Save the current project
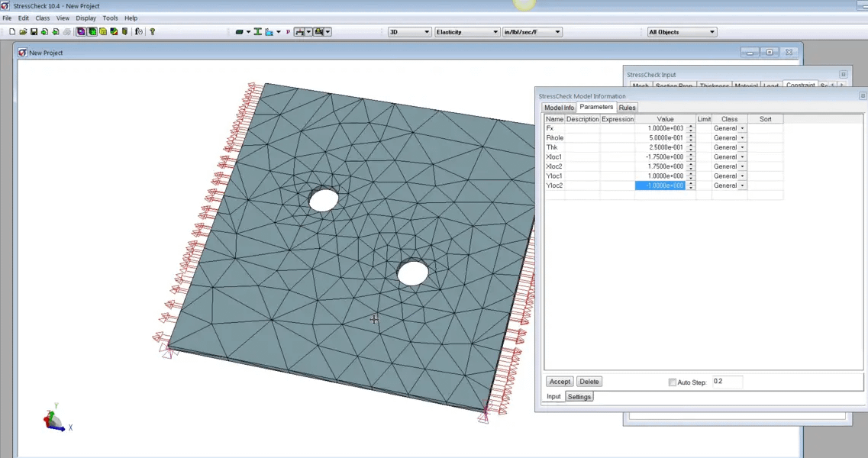Viewport: 868px width, 458px height. point(34,31)
